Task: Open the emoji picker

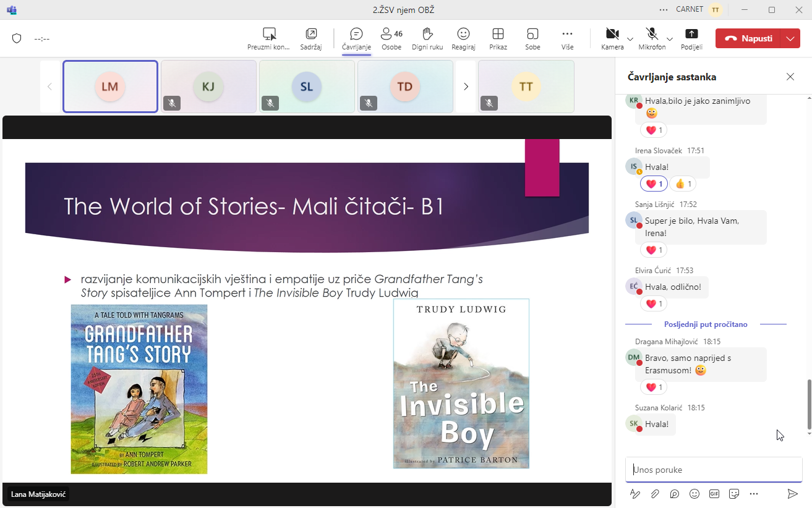Action: [x=694, y=494]
